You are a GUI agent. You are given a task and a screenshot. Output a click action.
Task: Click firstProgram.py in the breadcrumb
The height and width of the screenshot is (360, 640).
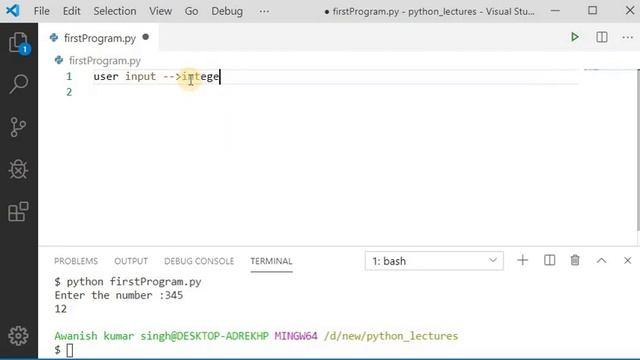105,61
